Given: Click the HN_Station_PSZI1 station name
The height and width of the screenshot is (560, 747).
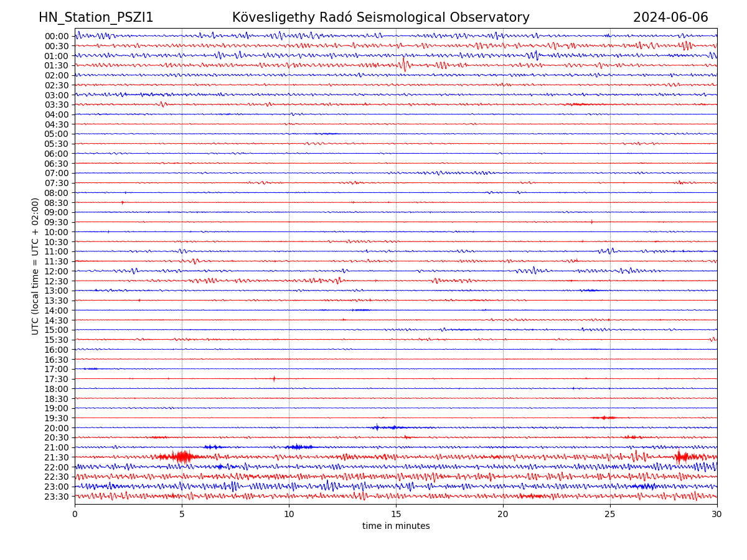Looking at the screenshot, I should click(x=96, y=18).
